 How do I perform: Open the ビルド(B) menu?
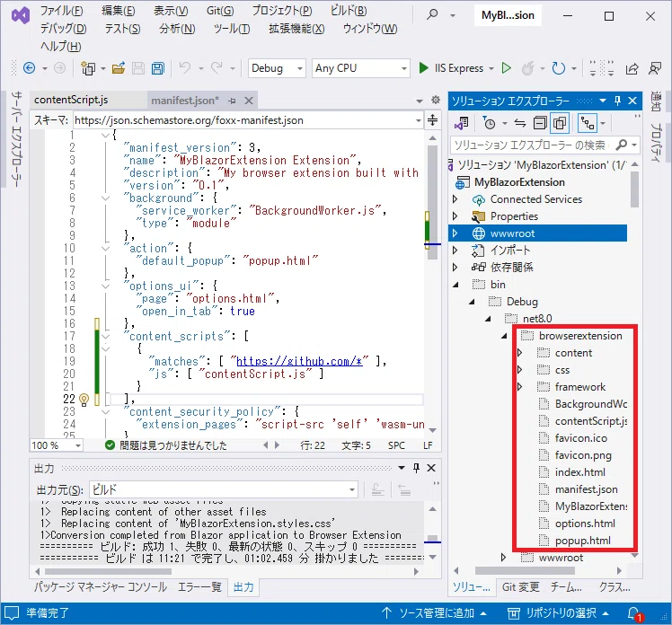(349, 10)
